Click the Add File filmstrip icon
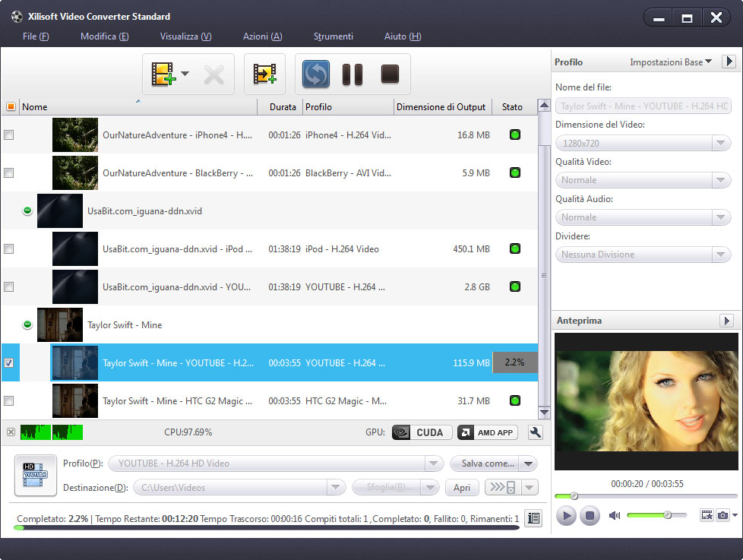The height and width of the screenshot is (560, 743). (163, 74)
